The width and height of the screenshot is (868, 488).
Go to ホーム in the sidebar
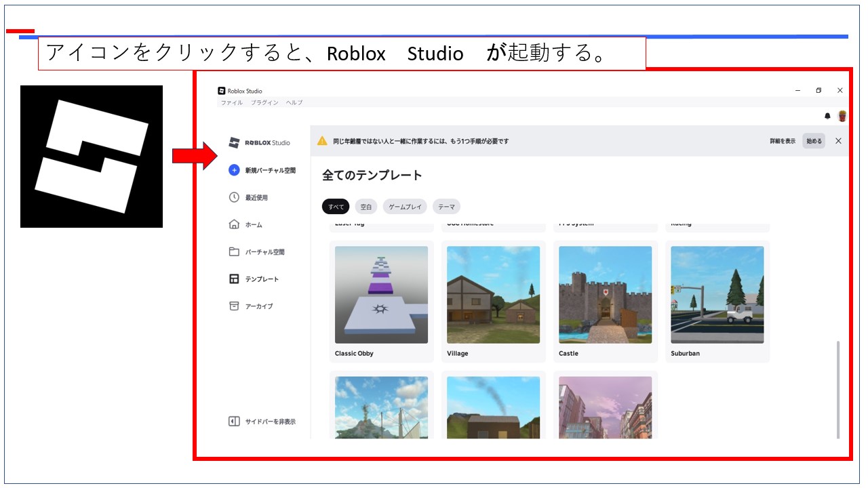245,224
